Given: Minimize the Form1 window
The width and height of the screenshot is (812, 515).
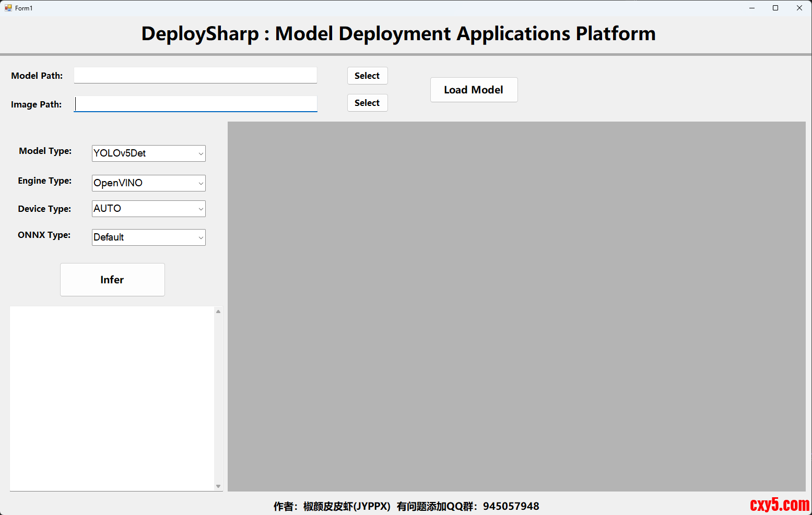Looking at the screenshot, I should (752, 8).
